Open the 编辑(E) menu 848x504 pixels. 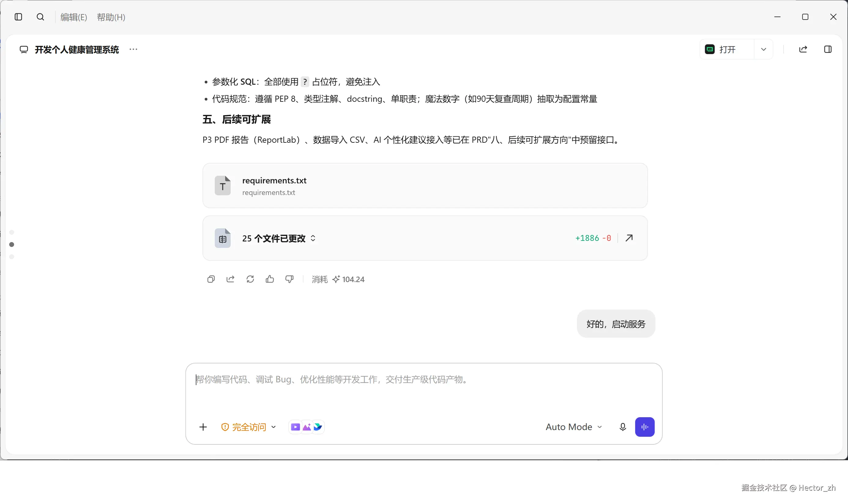tap(74, 17)
